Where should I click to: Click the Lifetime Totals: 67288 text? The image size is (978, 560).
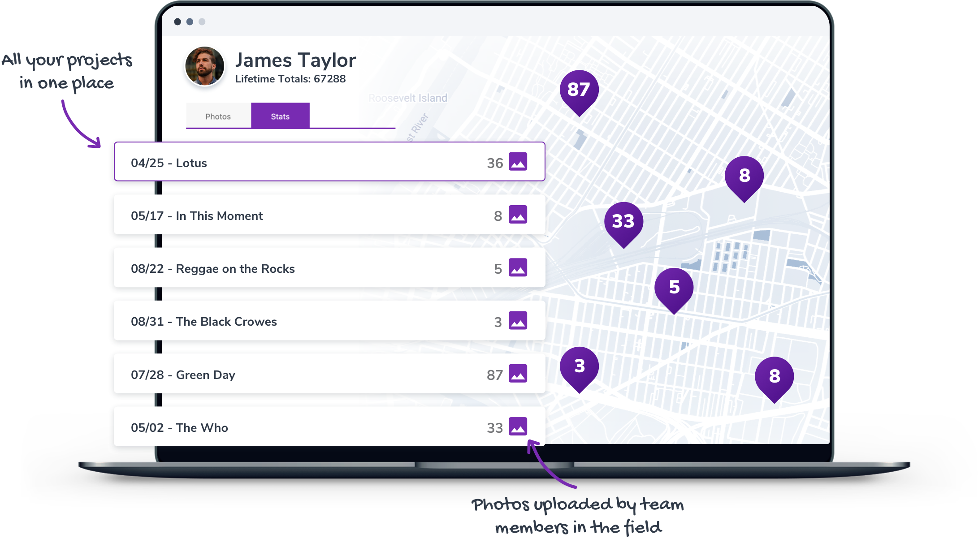point(290,79)
